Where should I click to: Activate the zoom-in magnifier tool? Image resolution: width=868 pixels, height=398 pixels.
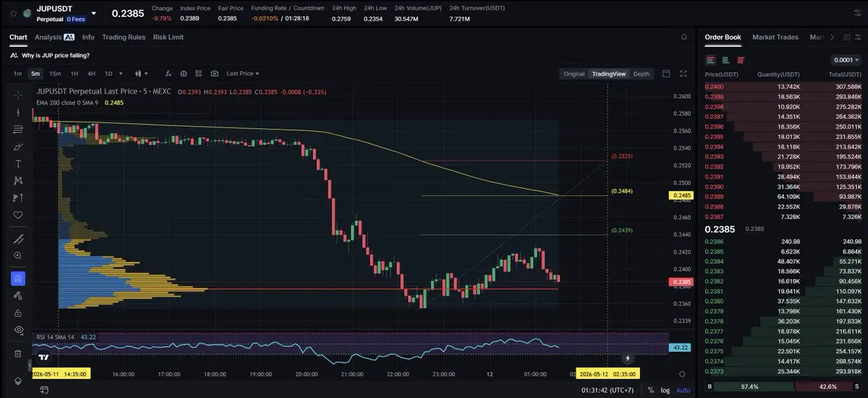pos(18,255)
